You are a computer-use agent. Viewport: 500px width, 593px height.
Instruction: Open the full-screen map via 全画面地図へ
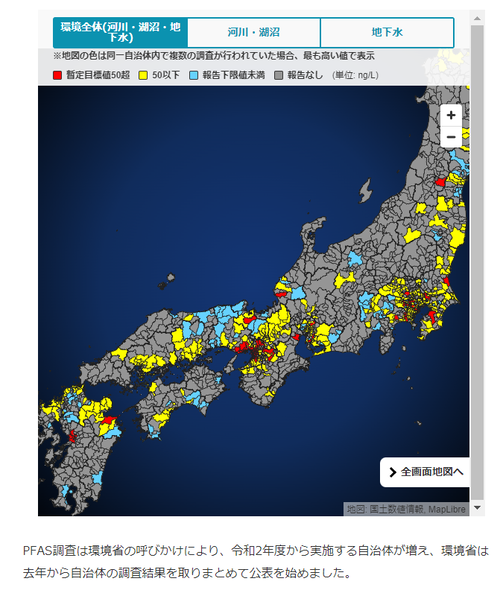pyautogui.click(x=425, y=472)
